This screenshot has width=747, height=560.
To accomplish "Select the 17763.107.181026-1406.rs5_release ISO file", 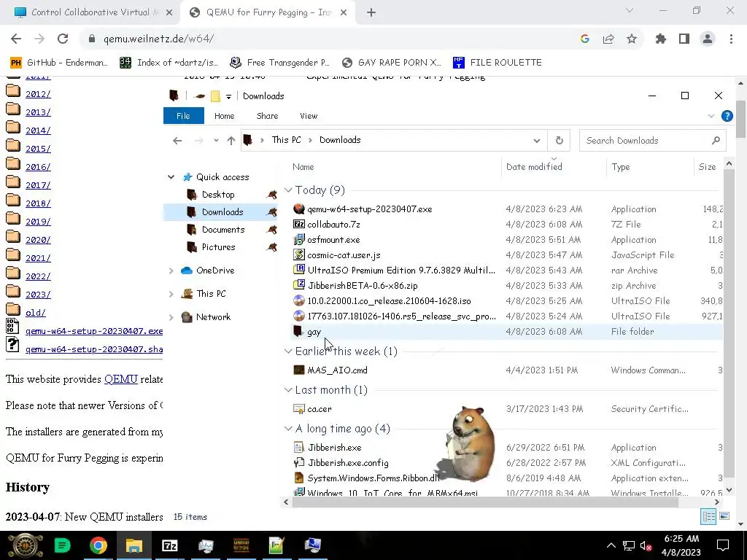I will [394, 316].
